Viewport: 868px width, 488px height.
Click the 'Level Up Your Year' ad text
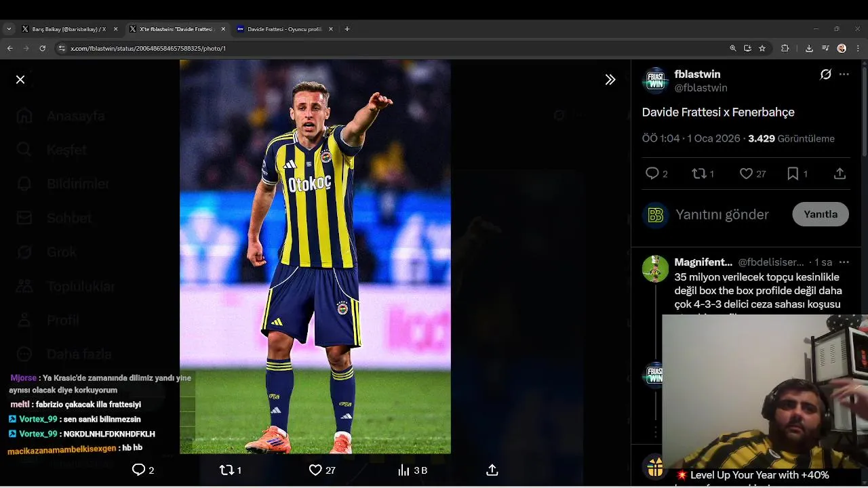click(x=759, y=475)
